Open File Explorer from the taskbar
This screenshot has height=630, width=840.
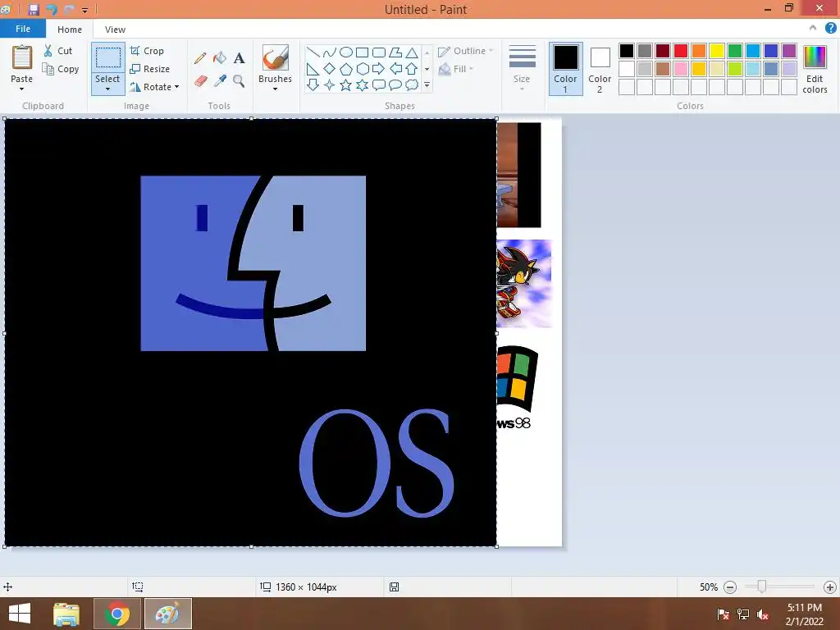click(66, 614)
